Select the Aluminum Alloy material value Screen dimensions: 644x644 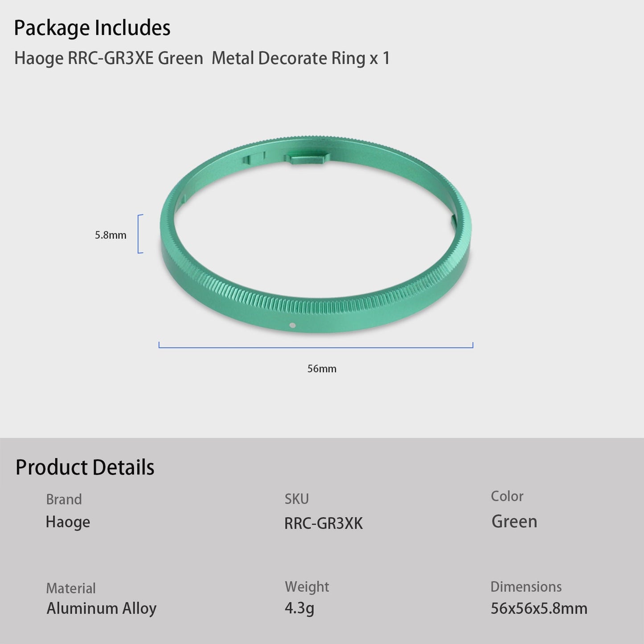[102, 609]
